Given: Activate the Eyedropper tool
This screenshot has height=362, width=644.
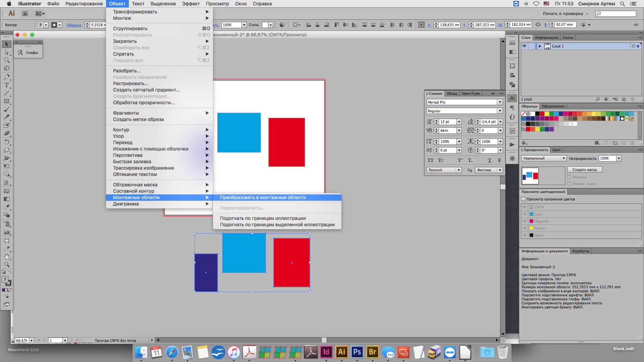Looking at the screenshot, I should [x=7, y=207].
